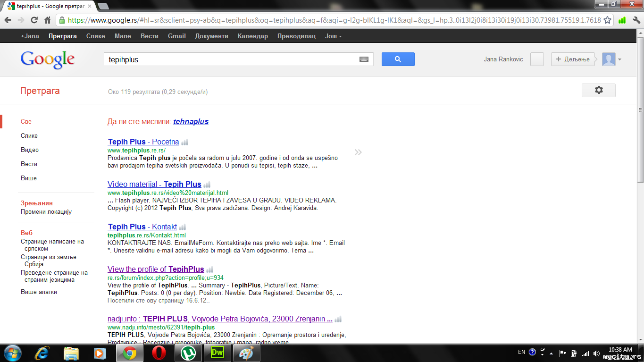Viewport: 644px width, 362px height.
Task: Open Gmail from the Google bar
Action: coord(177,36)
